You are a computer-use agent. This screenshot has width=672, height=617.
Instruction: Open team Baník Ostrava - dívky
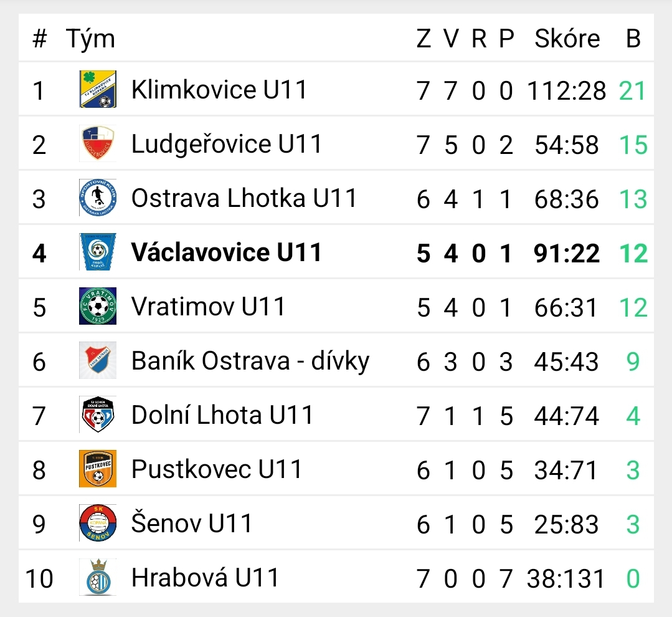point(250,361)
